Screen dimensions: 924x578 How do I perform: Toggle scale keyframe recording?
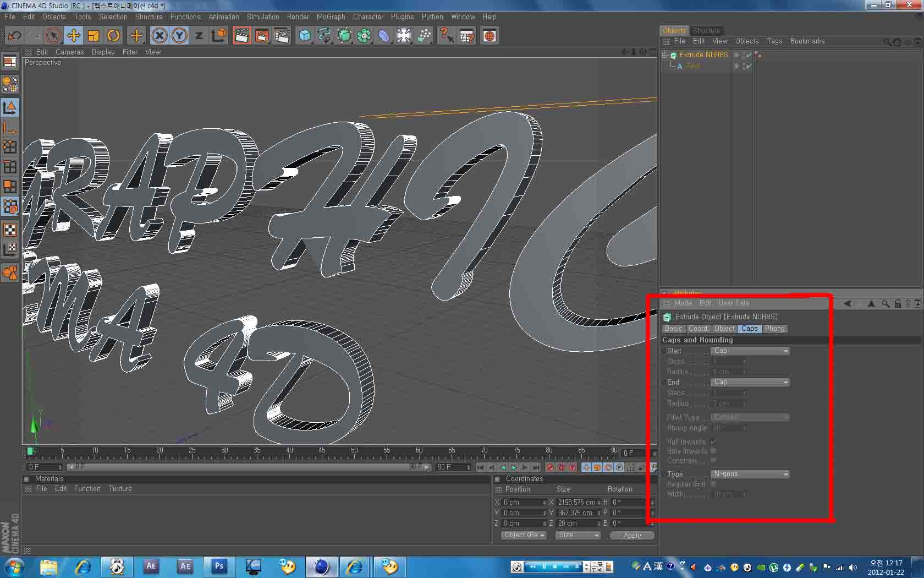597,467
